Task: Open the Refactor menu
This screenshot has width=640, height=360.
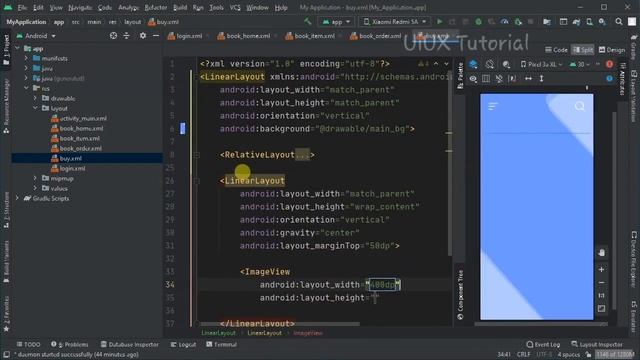Action: [156, 7]
